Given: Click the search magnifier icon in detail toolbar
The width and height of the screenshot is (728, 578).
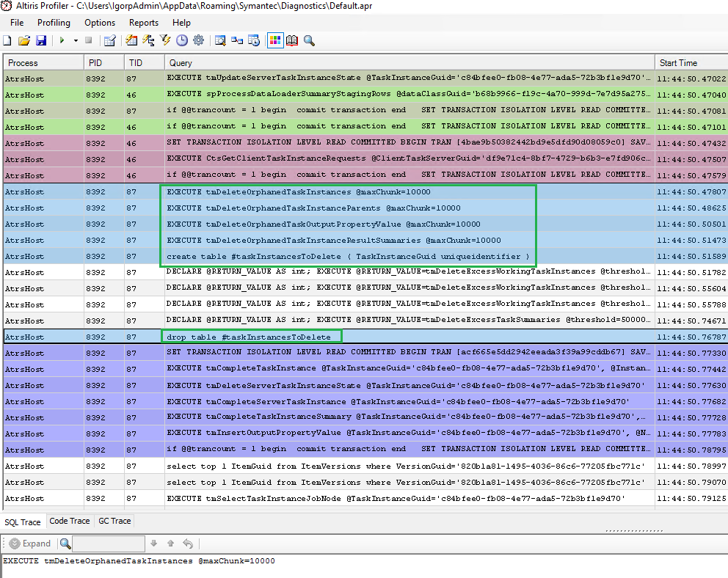Looking at the screenshot, I should click(x=65, y=544).
